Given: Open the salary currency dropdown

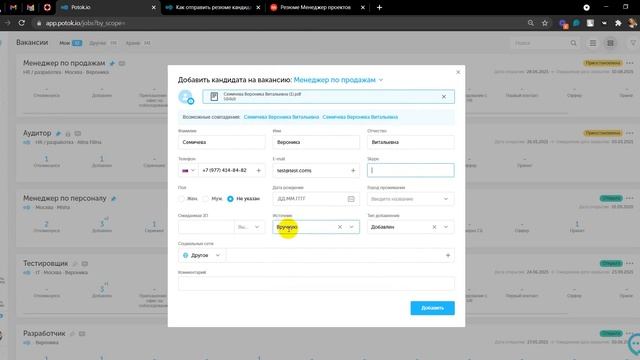Looking at the screenshot, I should [x=249, y=227].
